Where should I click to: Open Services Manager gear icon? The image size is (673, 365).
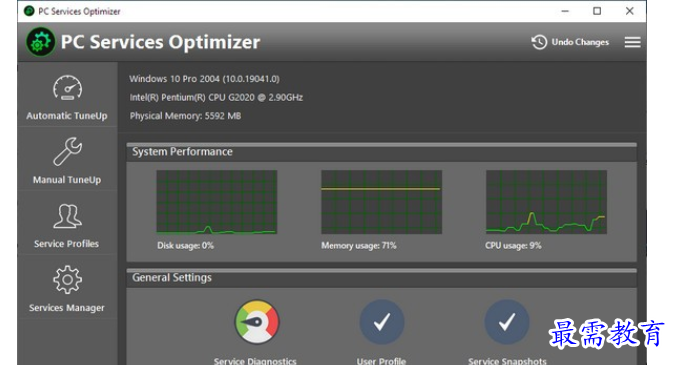pos(67,280)
